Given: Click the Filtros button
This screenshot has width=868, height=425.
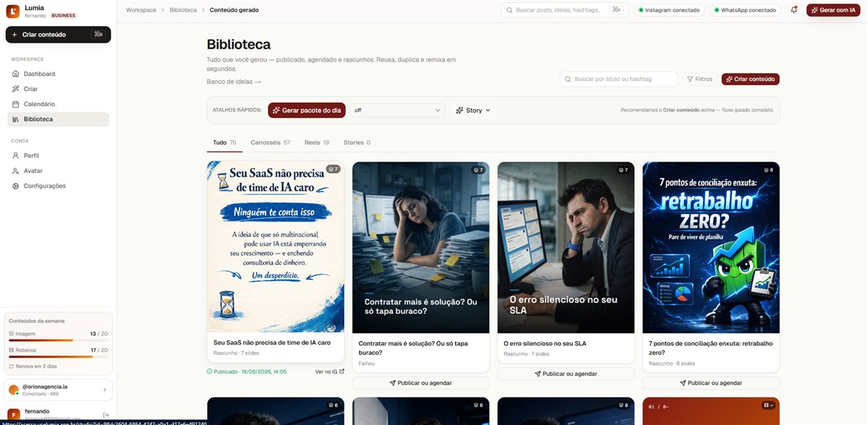Looking at the screenshot, I should point(699,79).
